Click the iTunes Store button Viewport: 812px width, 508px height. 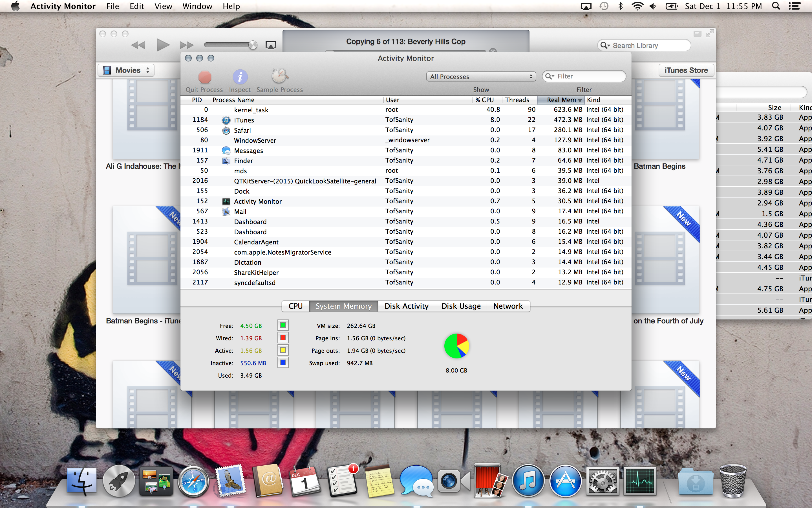coord(686,70)
